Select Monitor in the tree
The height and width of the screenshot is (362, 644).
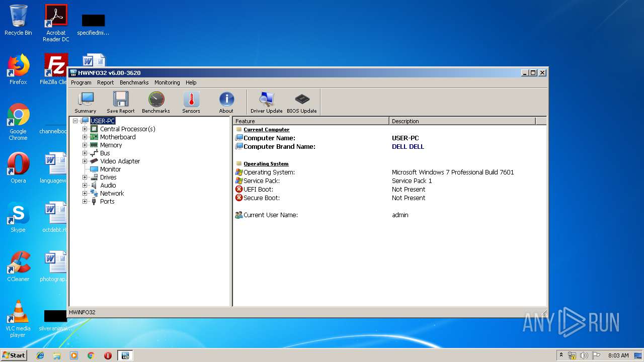[x=110, y=169]
